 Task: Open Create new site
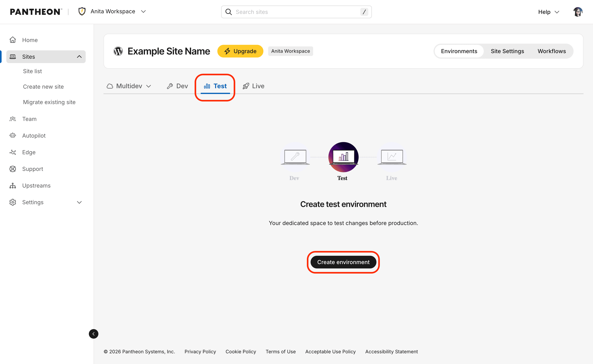tap(43, 87)
